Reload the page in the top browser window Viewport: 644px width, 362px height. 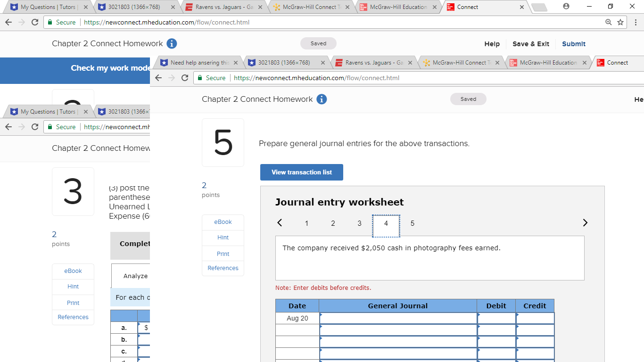(34, 22)
